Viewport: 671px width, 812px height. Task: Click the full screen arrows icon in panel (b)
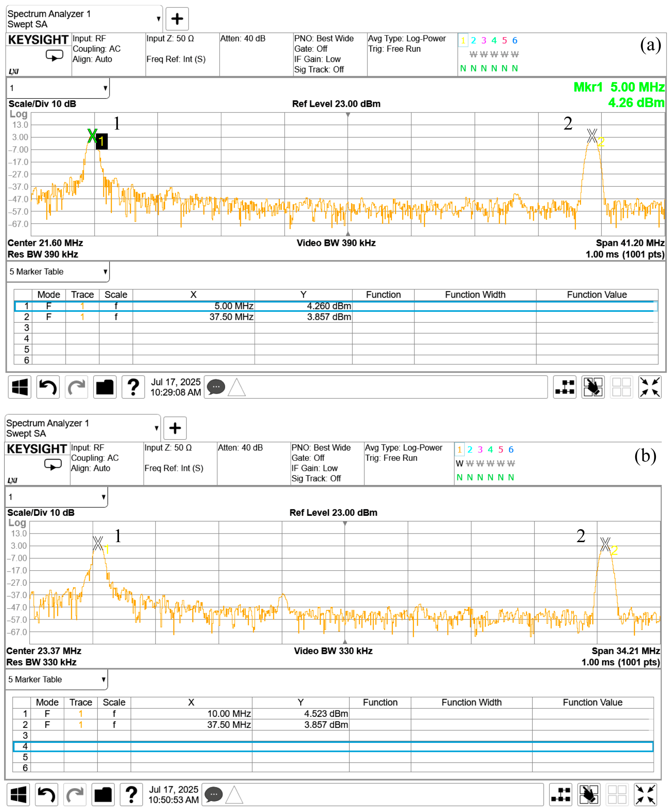coord(646,795)
